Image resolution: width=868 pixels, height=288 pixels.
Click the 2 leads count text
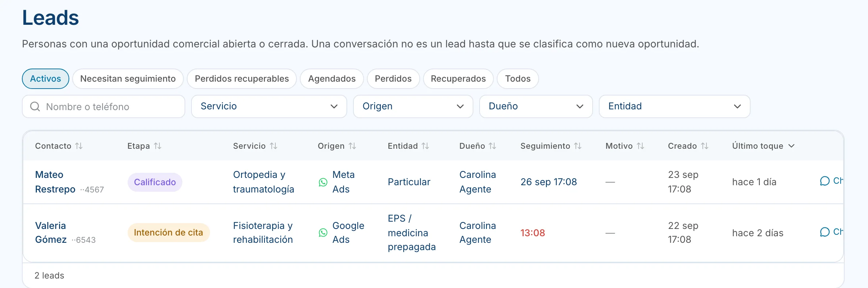(x=49, y=276)
